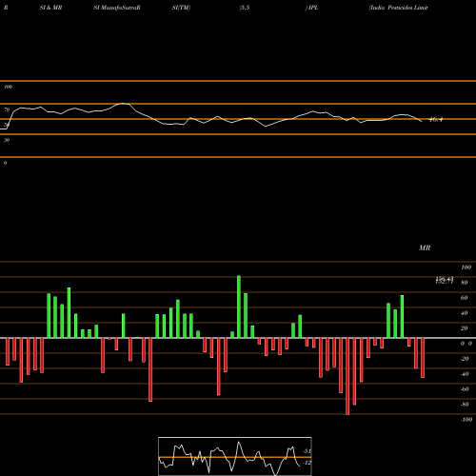This screenshot has height=476, width=476.
Task: Click the -51 value in mini chart
Action: click(307, 451)
